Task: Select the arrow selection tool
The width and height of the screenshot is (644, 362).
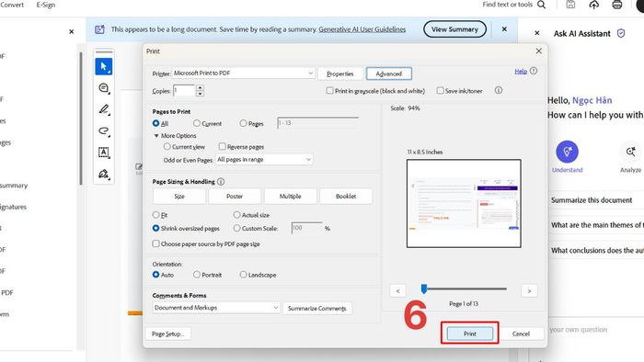Action: tap(103, 66)
